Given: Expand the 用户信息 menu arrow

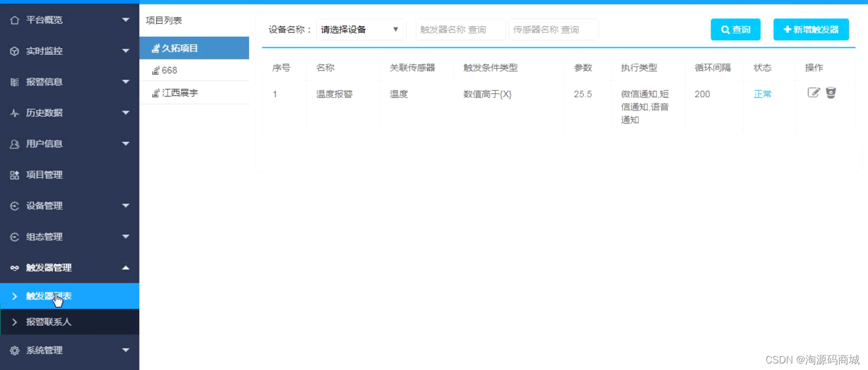Looking at the screenshot, I should [125, 144].
